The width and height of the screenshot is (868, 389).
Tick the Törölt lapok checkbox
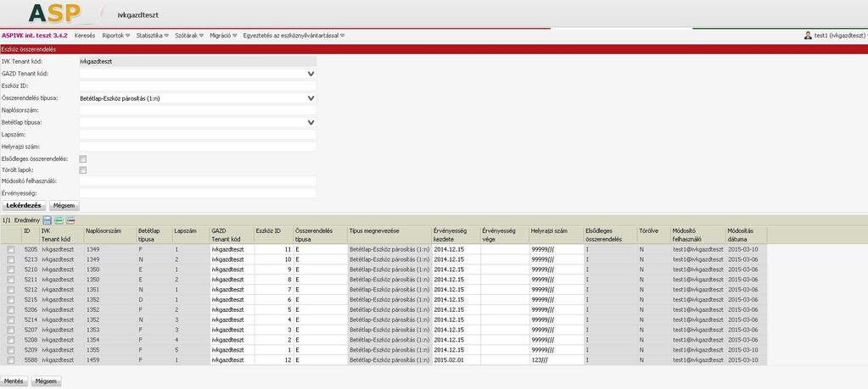click(83, 170)
